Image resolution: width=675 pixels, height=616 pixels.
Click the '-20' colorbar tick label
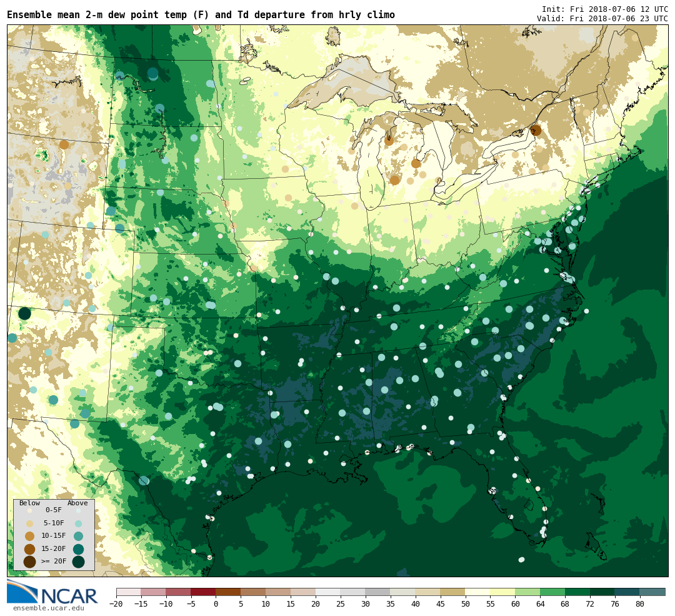[x=116, y=604]
